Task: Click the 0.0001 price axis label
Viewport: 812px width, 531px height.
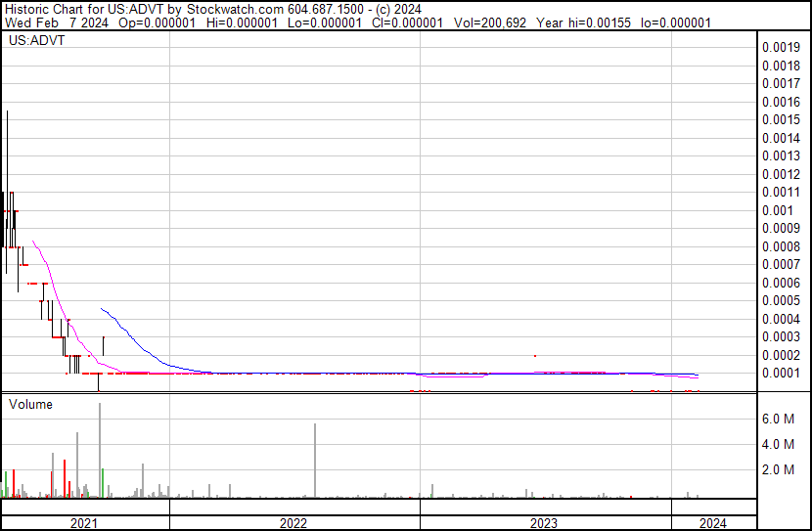Action: pyautogui.click(x=780, y=373)
